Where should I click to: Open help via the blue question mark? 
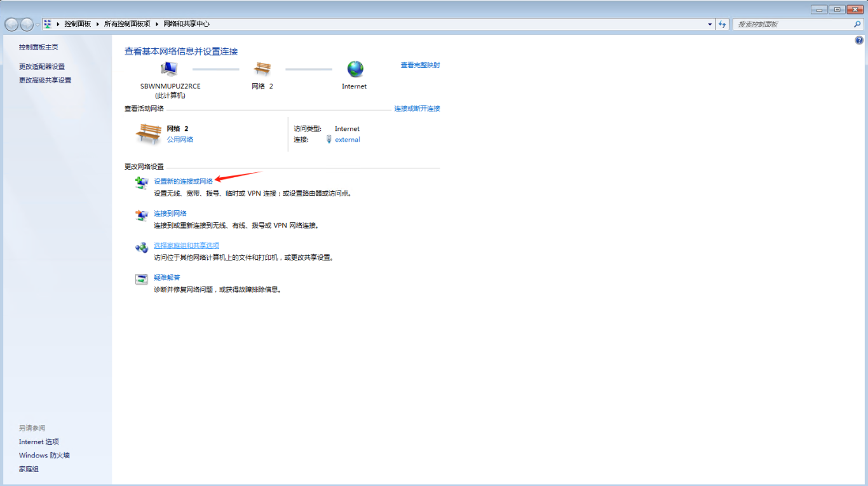859,41
